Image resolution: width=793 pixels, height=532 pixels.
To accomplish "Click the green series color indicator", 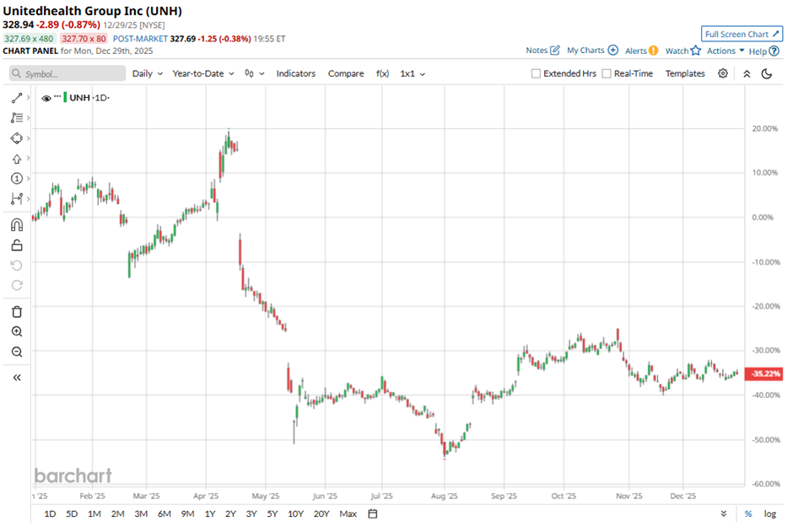I will 65,98.
